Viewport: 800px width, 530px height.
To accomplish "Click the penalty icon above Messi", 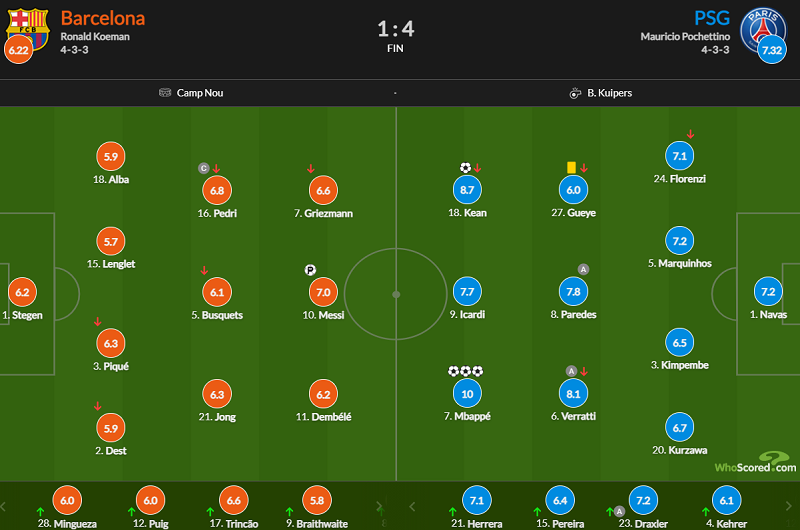I will click(x=310, y=270).
